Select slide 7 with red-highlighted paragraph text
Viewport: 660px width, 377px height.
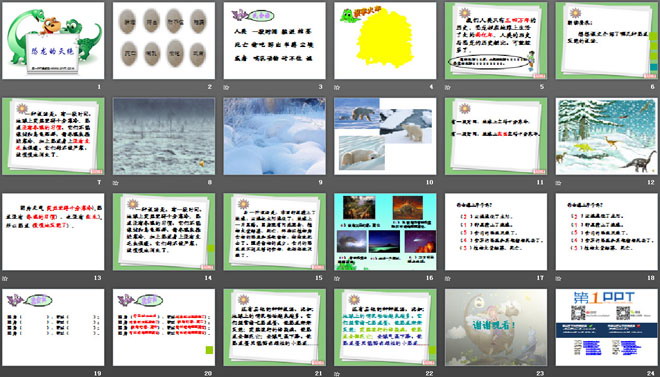coord(53,136)
